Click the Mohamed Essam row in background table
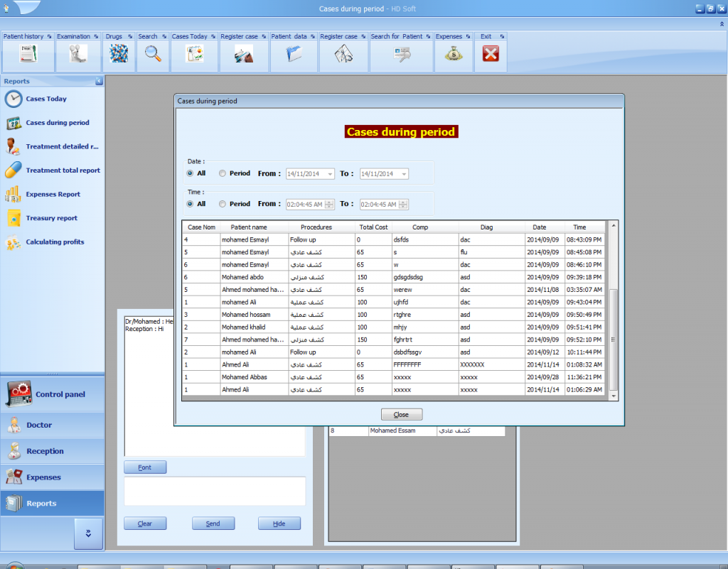This screenshot has width=728, height=569. 417,430
